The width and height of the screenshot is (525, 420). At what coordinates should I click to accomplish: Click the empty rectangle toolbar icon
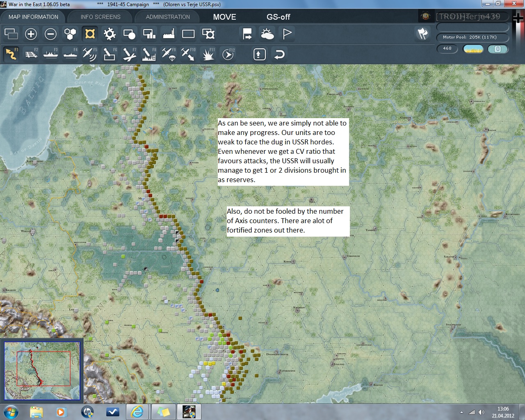188,34
